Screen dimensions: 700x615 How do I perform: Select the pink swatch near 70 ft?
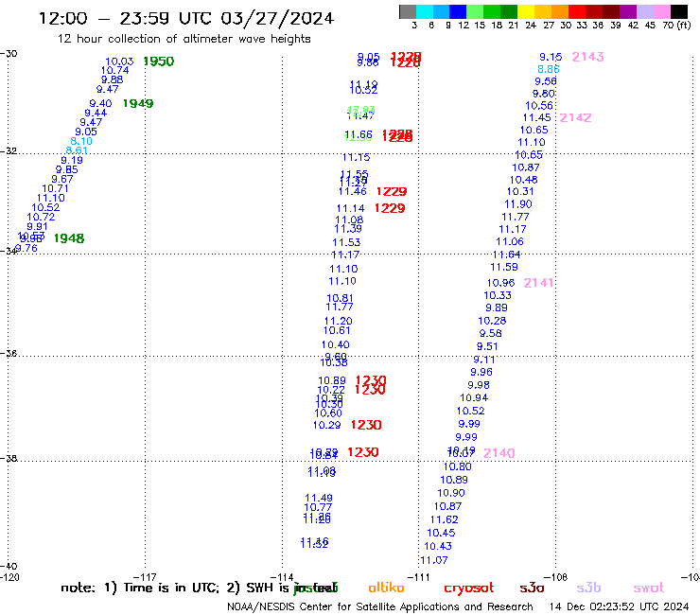661,11
